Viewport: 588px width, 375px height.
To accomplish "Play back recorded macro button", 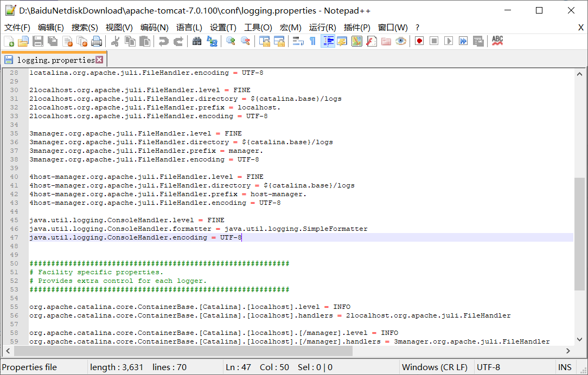I will [449, 41].
